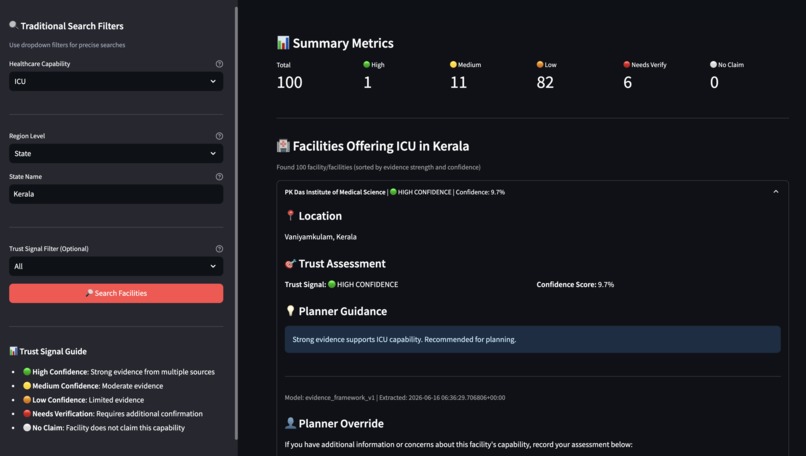806x456 pixels.
Task: Click Found 100 facility/facilities caption
Action: coord(378,167)
